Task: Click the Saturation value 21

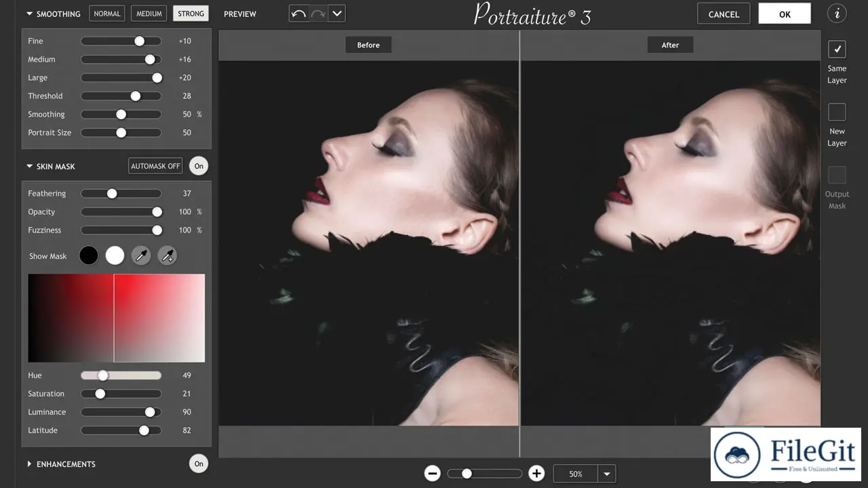Action: (186, 394)
